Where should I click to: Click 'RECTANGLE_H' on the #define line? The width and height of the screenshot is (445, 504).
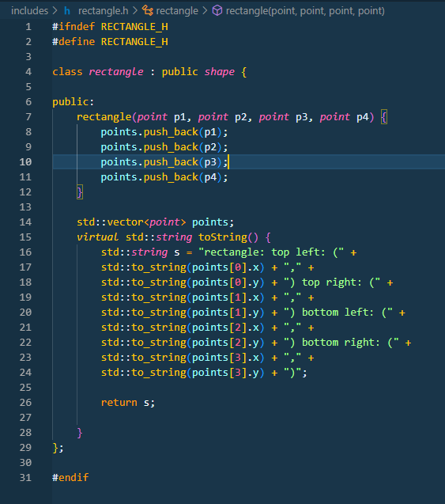tap(134, 42)
